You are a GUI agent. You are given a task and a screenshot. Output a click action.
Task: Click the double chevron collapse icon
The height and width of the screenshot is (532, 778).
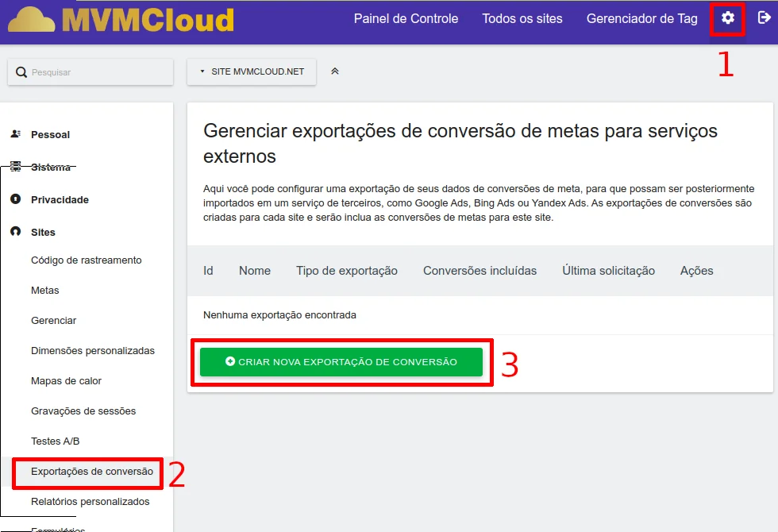click(x=335, y=71)
